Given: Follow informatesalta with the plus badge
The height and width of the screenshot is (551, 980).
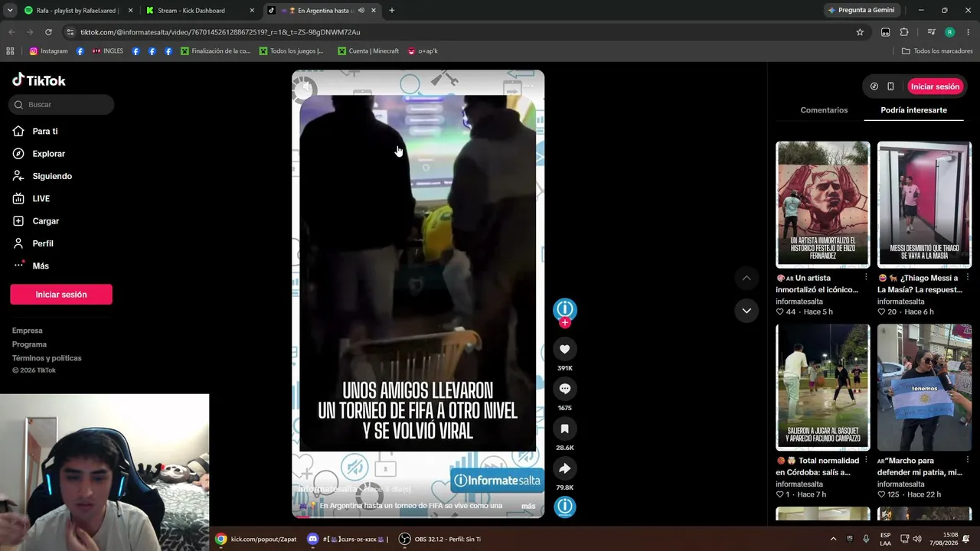Looking at the screenshot, I should [565, 323].
